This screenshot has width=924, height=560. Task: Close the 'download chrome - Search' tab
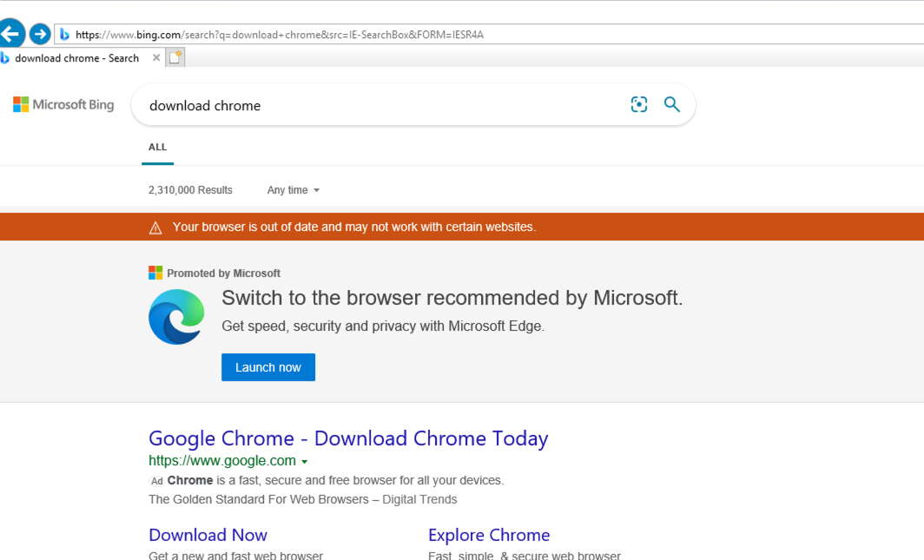click(x=156, y=58)
